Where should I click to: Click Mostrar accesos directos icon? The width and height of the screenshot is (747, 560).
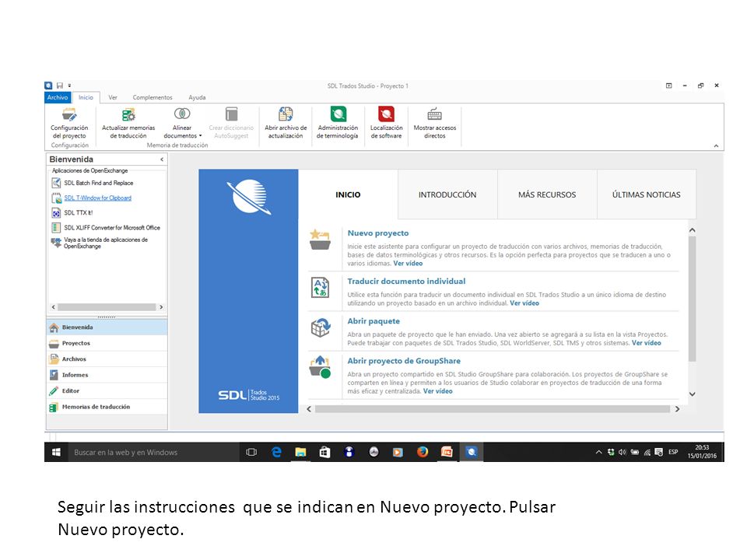(x=434, y=114)
